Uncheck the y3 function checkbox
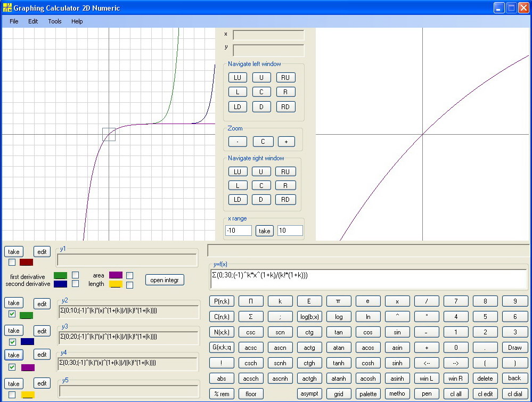532x402 pixels. tap(12, 342)
